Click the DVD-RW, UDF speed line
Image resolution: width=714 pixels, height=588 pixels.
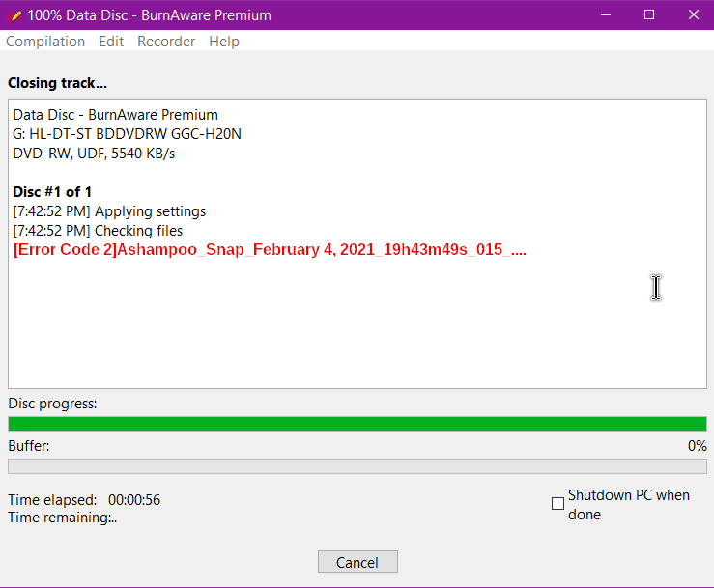pos(94,154)
